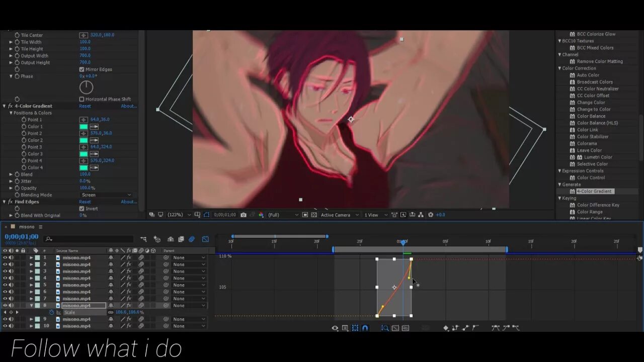Toggle the Transparency Grid icon
The height and width of the screenshot is (362, 644).
point(314,215)
